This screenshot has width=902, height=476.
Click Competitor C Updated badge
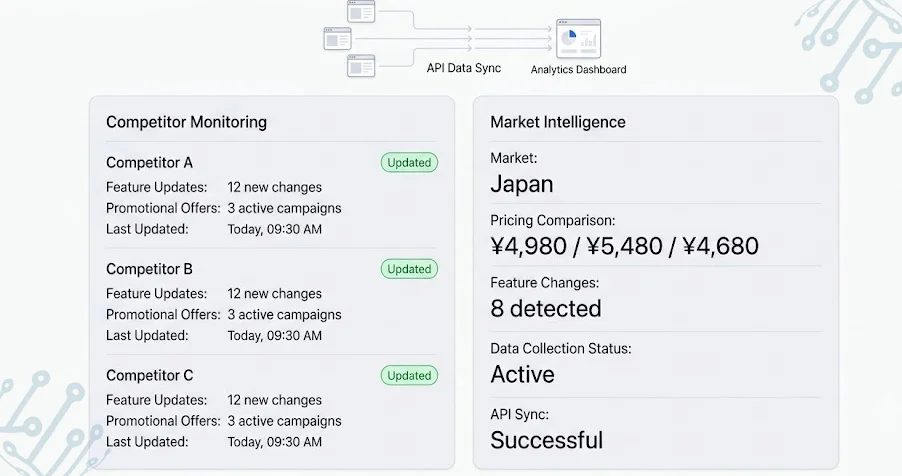click(409, 375)
